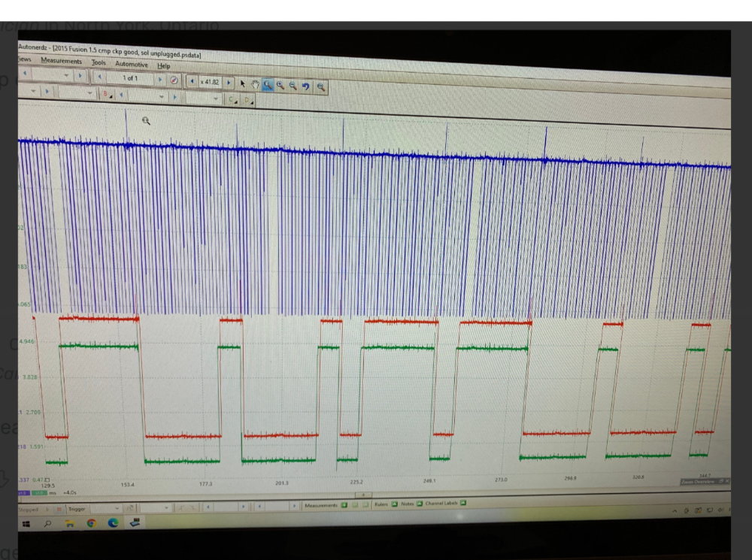This screenshot has width=752, height=560.
Task: Open the Trigger mode dropdown
Action: [x=119, y=509]
